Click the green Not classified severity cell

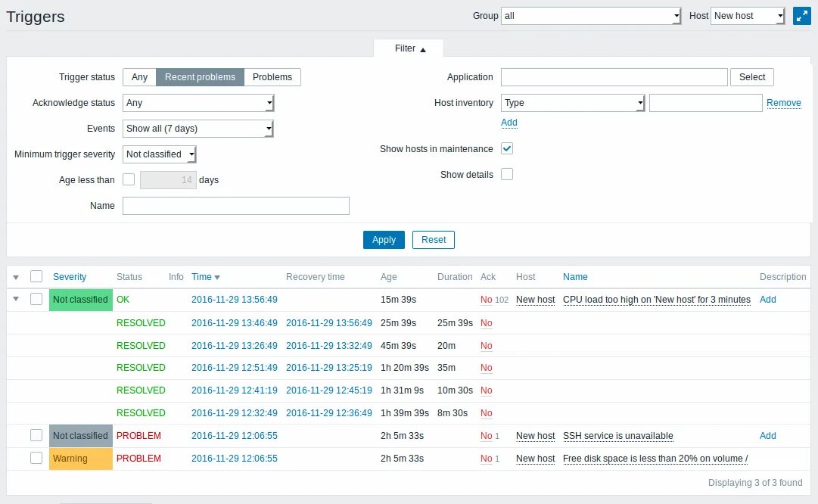[x=81, y=300]
